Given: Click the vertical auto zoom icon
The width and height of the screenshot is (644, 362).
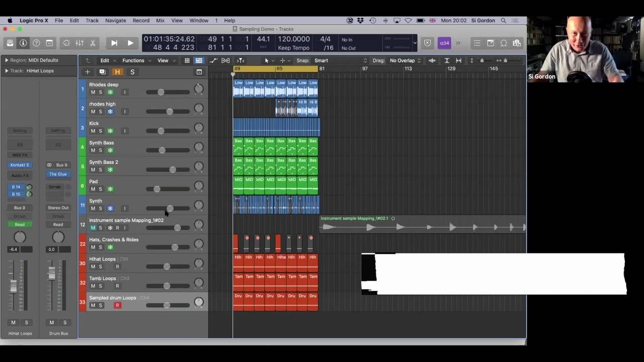Looking at the screenshot, I should click(447, 60).
